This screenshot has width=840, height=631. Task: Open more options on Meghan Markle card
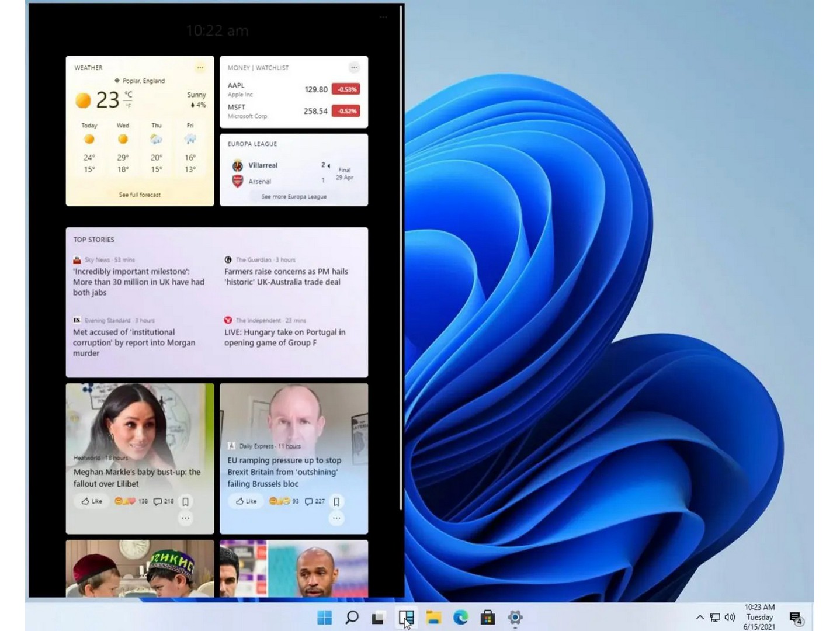coord(185,518)
